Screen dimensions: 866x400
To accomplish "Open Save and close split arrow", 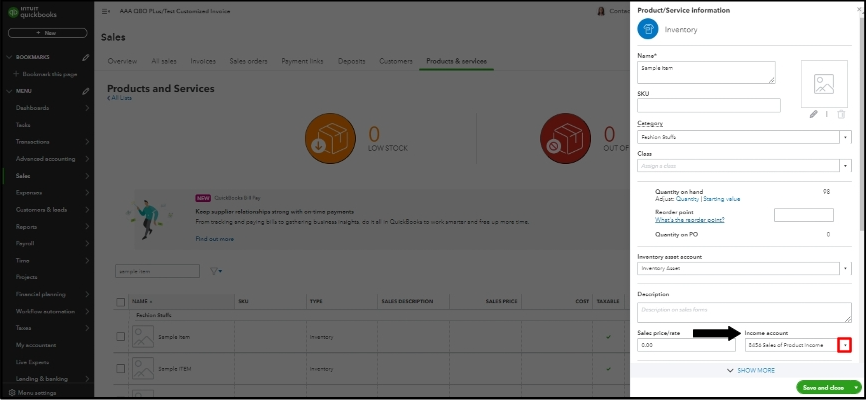I will point(856,388).
